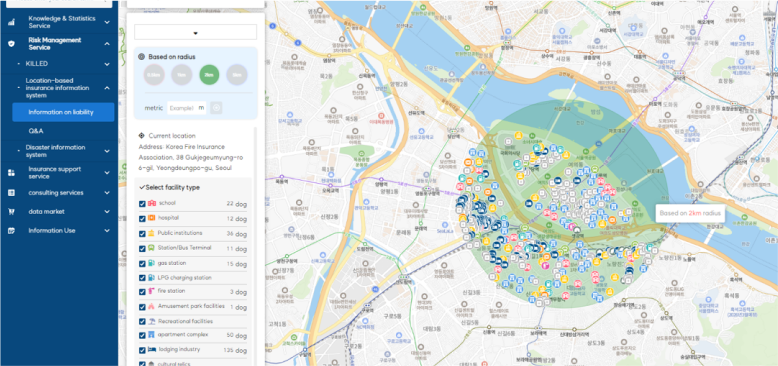Click the metric radius input field
Image resolution: width=778 pixels, height=366 pixels.
(x=187, y=108)
